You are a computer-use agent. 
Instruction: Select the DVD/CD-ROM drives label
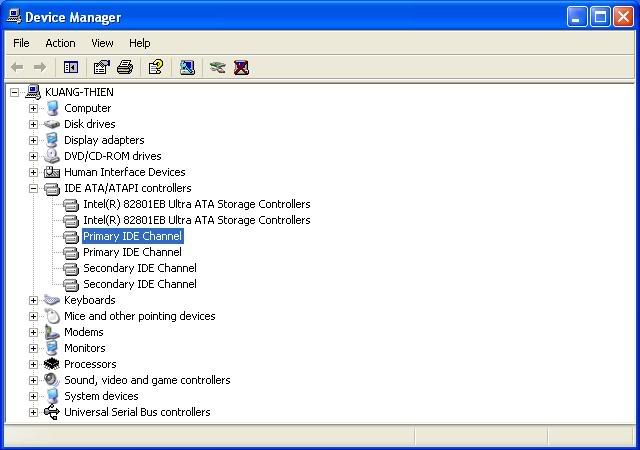pos(113,156)
